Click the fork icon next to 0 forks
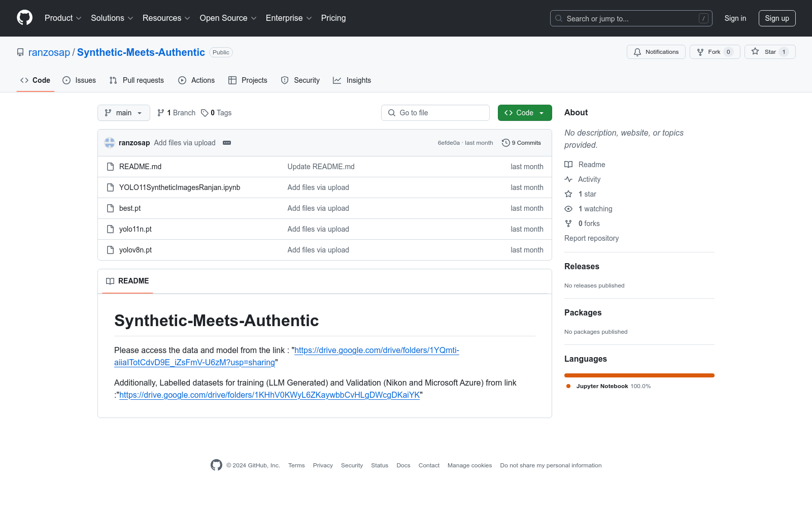The image size is (812, 508). pos(568,224)
